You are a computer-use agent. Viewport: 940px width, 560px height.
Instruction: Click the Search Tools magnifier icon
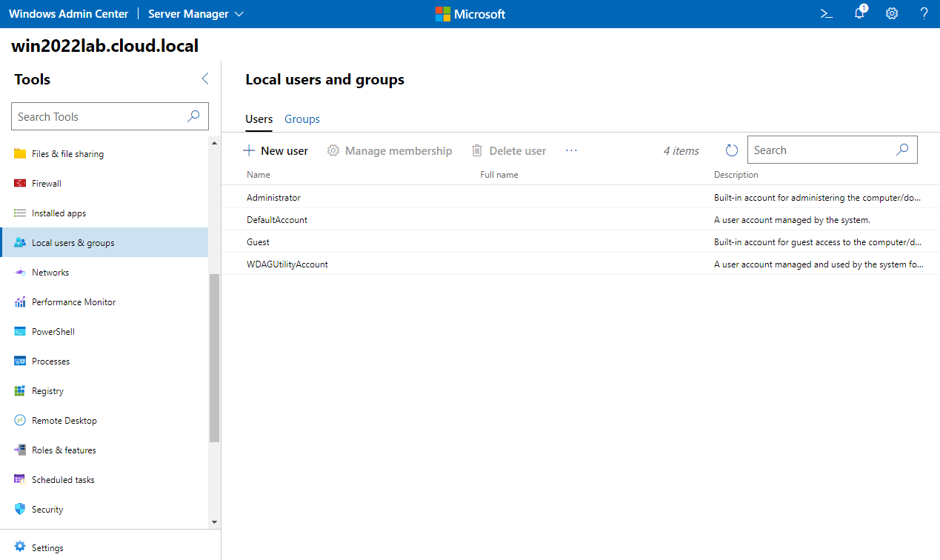193,116
